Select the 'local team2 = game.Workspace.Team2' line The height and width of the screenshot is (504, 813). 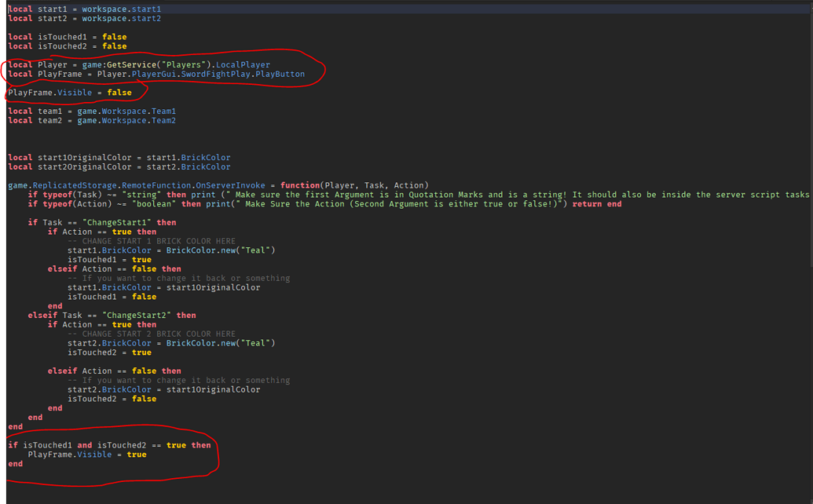coord(92,120)
